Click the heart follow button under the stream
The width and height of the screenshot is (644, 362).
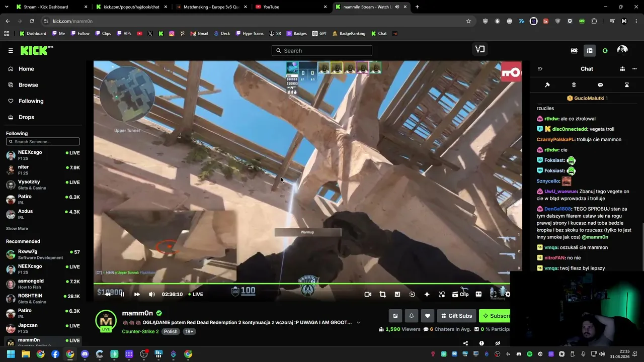[x=428, y=316]
